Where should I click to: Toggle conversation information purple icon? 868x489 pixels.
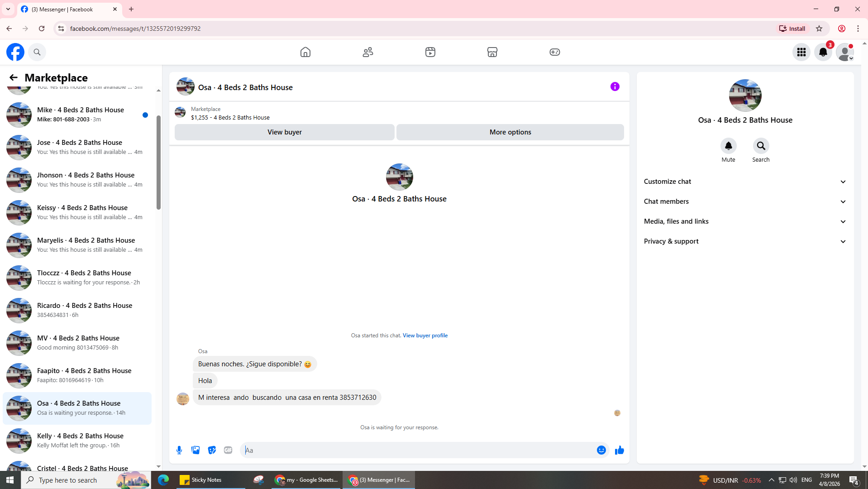[x=615, y=86]
